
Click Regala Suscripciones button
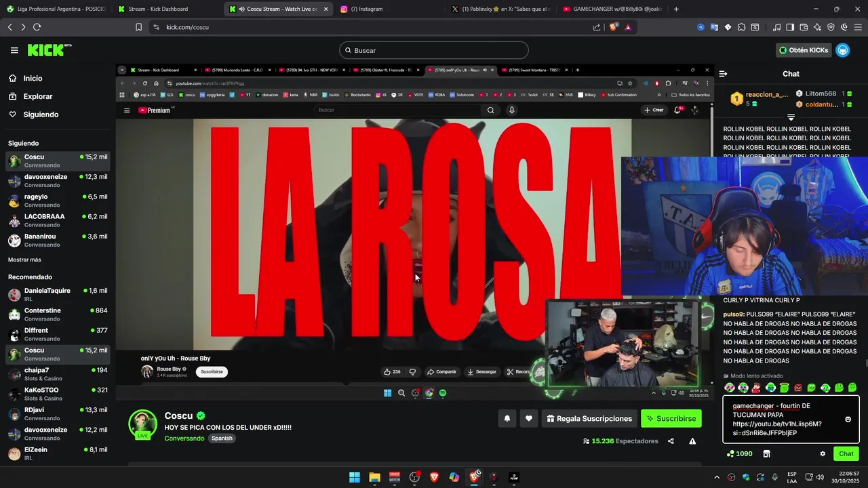pyautogui.click(x=589, y=419)
